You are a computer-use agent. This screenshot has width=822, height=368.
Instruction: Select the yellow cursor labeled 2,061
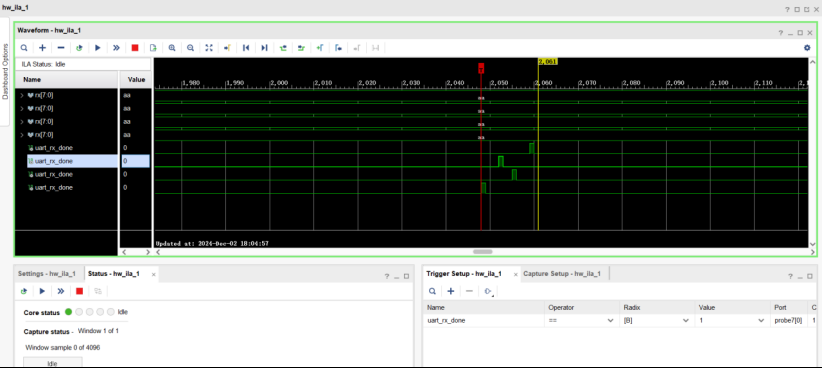tap(547, 61)
